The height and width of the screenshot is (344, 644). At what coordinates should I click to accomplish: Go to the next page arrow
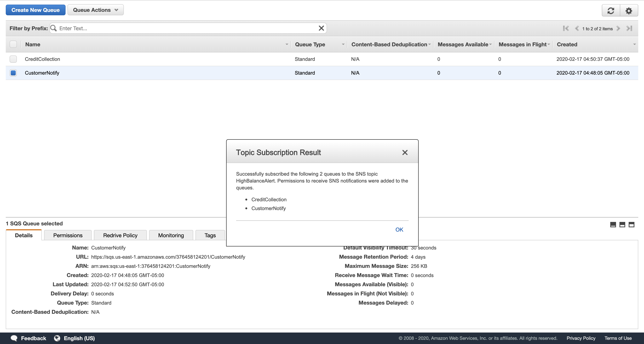tap(618, 29)
